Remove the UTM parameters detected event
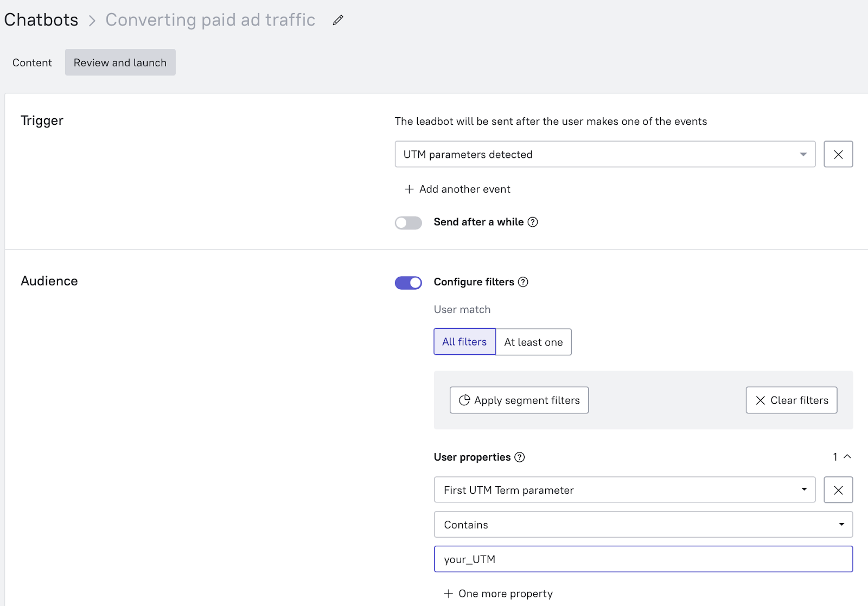This screenshot has width=868, height=606. point(838,155)
